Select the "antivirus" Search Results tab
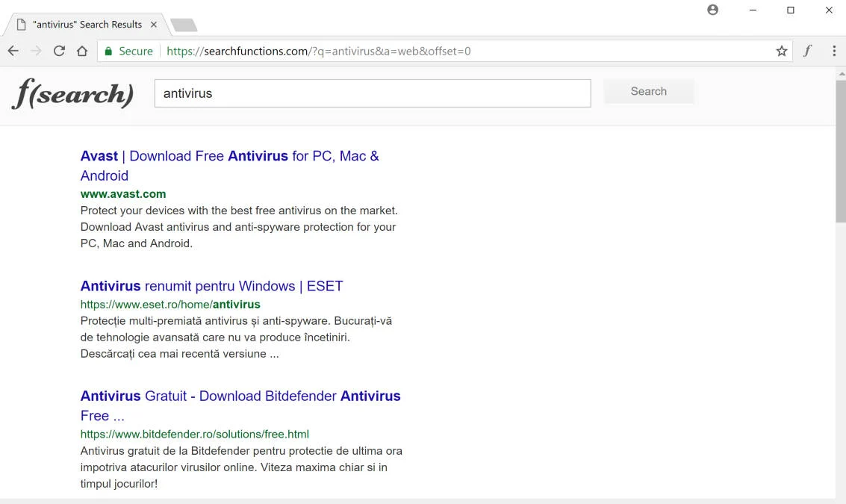Image resolution: width=846 pixels, height=504 pixels. [x=87, y=25]
